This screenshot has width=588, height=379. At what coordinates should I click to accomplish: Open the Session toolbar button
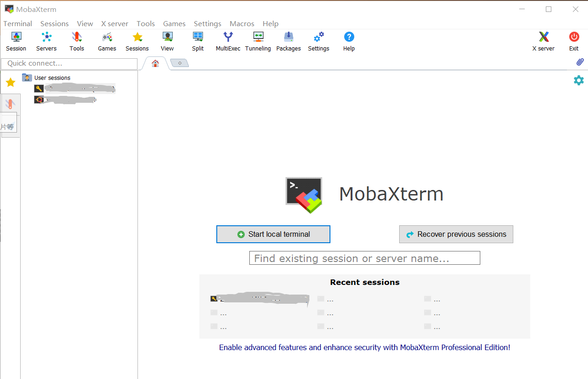click(16, 41)
